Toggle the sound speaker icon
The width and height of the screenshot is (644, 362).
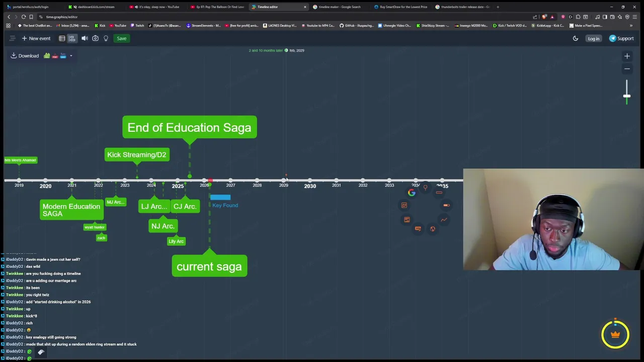click(85, 38)
